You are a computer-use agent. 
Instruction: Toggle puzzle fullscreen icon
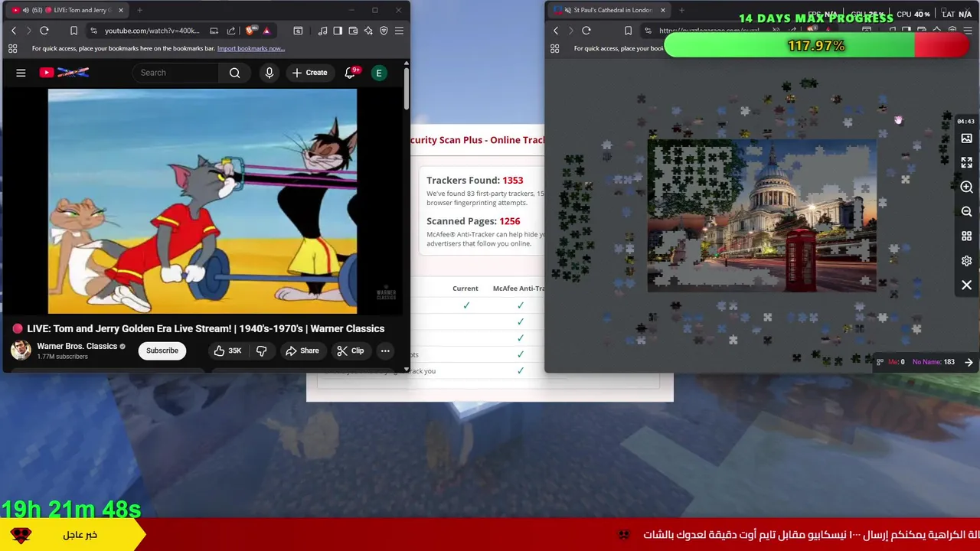(x=966, y=163)
